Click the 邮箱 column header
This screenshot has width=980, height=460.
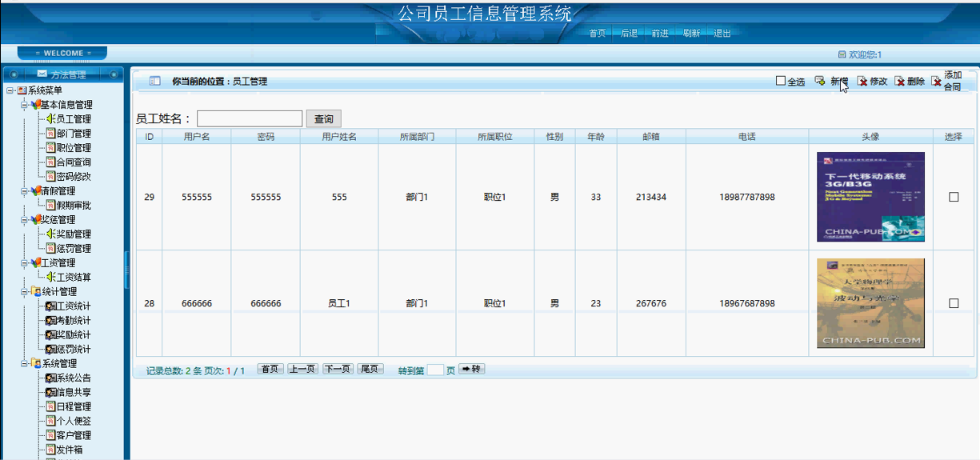click(651, 137)
